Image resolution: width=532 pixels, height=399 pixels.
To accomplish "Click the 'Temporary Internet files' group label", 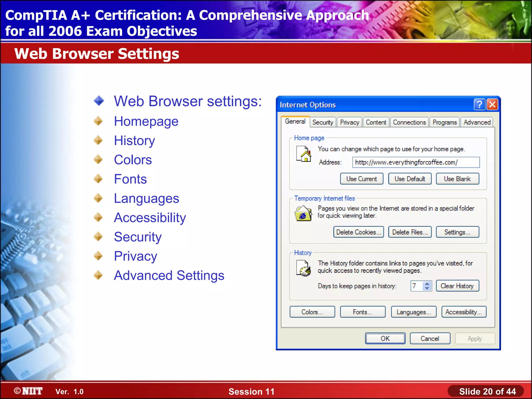I will coord(324,198).
